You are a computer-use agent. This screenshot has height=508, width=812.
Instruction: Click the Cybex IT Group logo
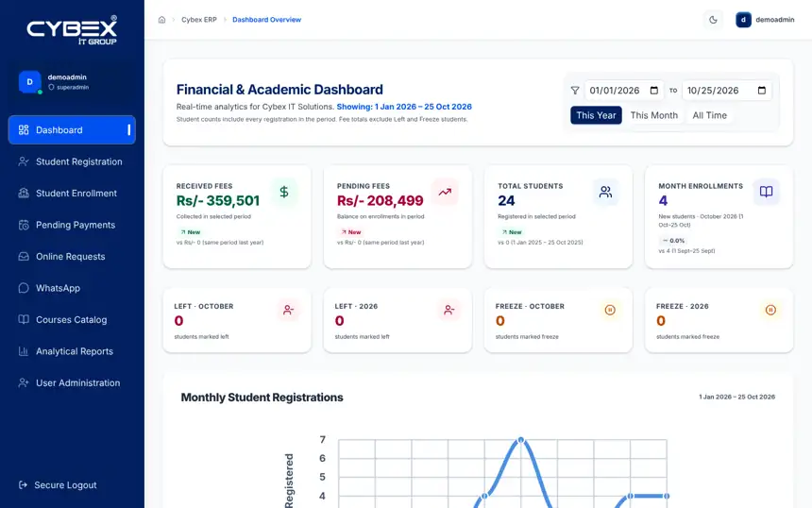72,30
